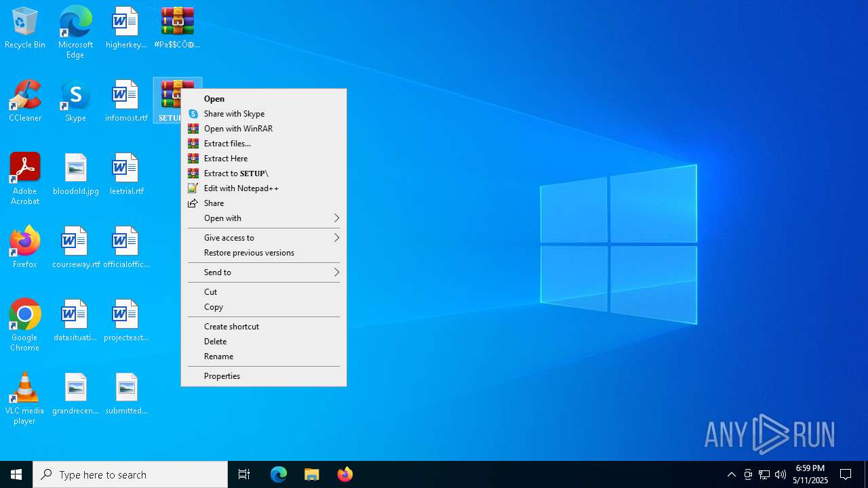Launch Edge from the taskbar
Image resolution: width=868 pixels, height=488 pixels.
279,474
